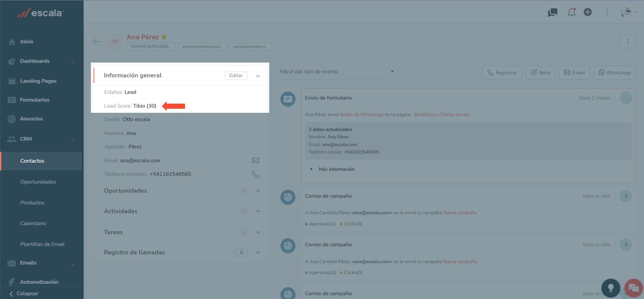Select Productos under CRM

[32, 203]
